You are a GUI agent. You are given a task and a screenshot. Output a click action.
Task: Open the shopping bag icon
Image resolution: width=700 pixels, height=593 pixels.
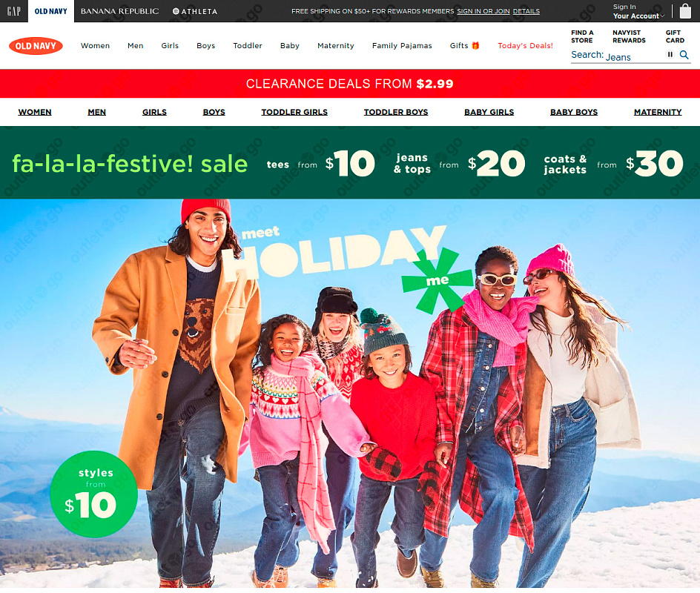[x=685, y=10]
